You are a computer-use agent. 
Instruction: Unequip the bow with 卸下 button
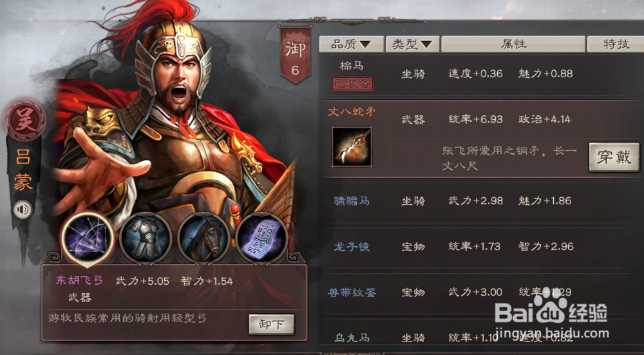coord(272,325)
